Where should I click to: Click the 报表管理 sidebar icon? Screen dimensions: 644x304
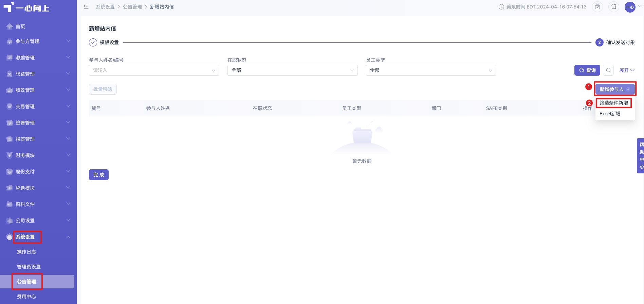(x=10, y=139)
